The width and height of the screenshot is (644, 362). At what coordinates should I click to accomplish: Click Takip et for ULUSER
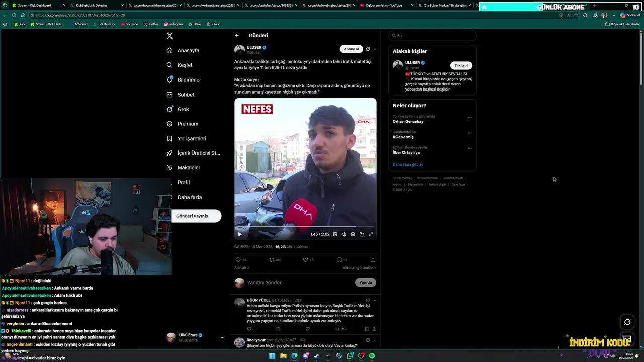pyautogui.click(x=461, y=65)
